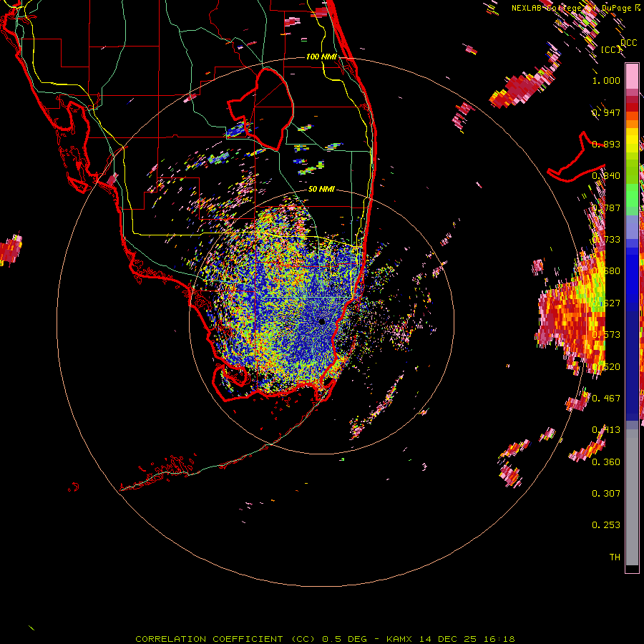Click the 14 DEC 25 date text

pyautogui.click(x=448, y=639)
